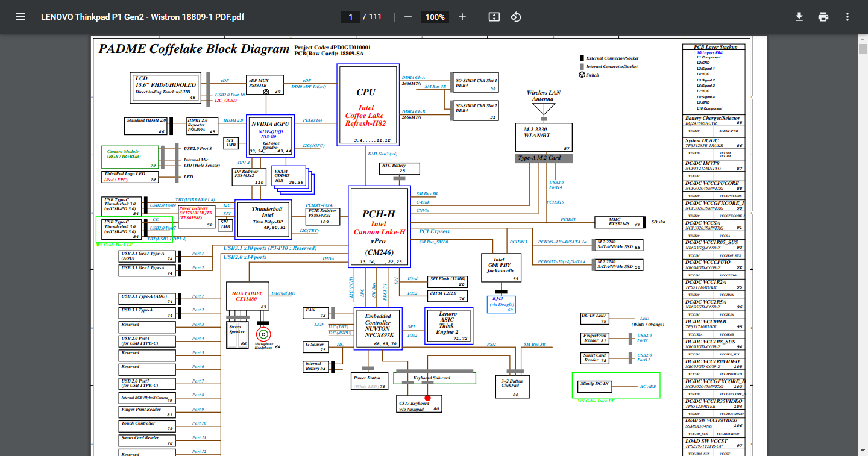The width and height of the screenshot is (868, 456).
Task: Click the Standard HDMI 2.0 box
Action: coord(146,126)
